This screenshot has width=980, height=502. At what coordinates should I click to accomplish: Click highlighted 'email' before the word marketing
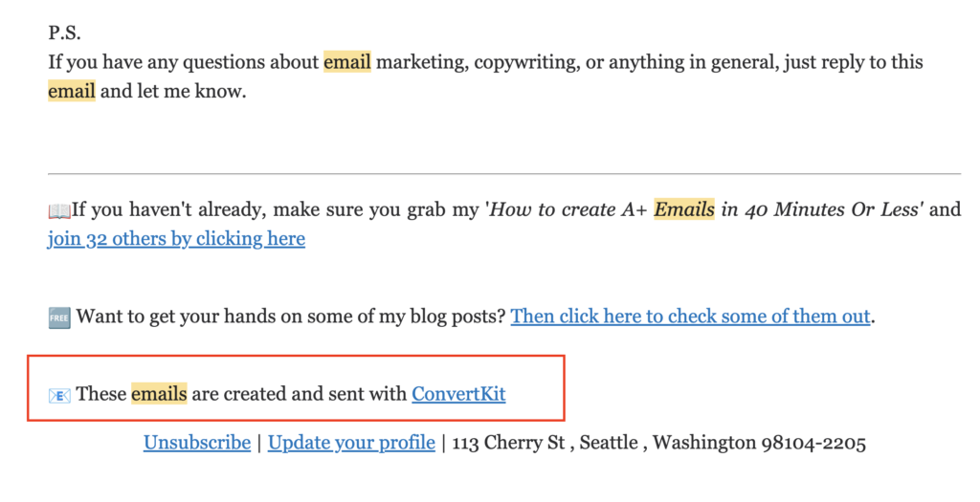(x=346, y=62)
